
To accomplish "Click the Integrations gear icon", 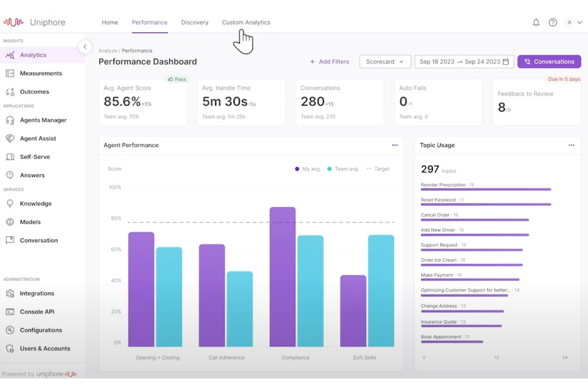I will click(10, 293).
